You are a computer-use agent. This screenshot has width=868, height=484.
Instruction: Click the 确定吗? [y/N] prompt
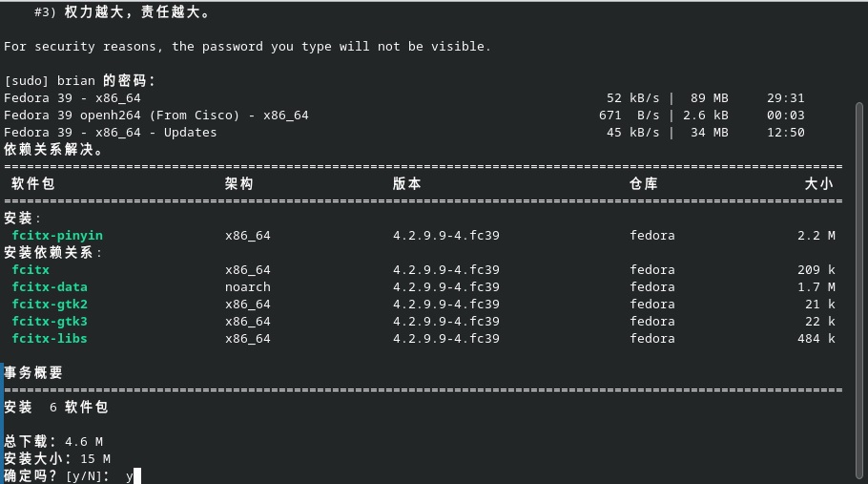[57, 475]
